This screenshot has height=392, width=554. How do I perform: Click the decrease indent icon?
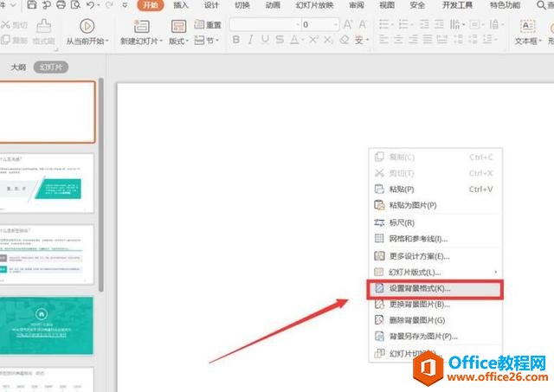[x=424, y=24]
